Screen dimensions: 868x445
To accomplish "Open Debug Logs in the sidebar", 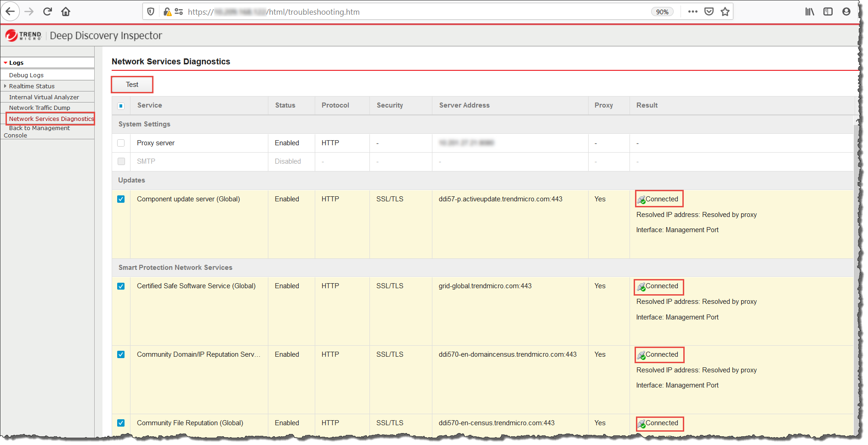I will click(26, 75).
